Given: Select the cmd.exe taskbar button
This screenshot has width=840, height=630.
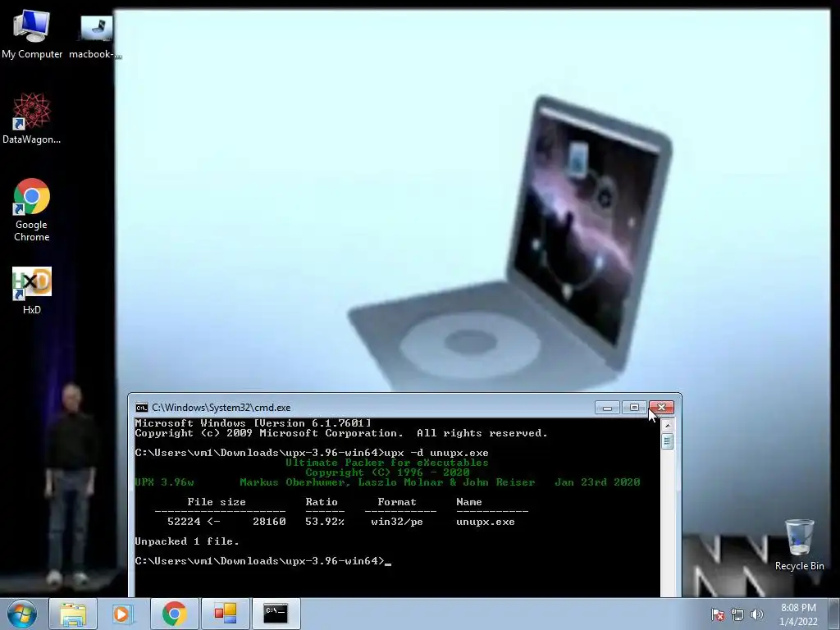Looking at the screenshot, I should [x=276, y=614].
